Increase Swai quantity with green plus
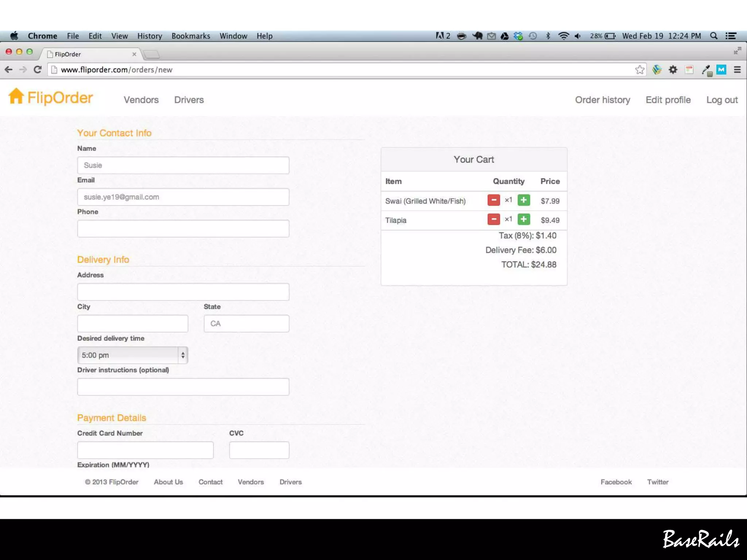 523,200
